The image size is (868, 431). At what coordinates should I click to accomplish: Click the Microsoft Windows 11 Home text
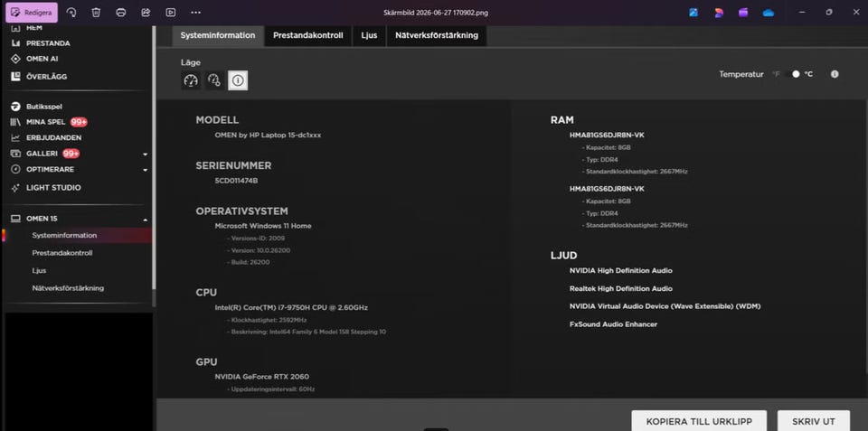pos(263,226)
